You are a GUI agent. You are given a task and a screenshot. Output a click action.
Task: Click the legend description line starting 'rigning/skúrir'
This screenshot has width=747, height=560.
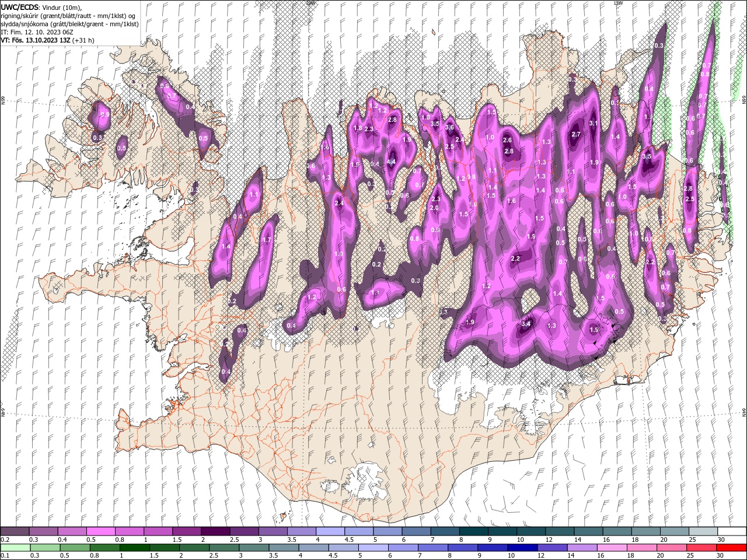[x=68, y=16]
